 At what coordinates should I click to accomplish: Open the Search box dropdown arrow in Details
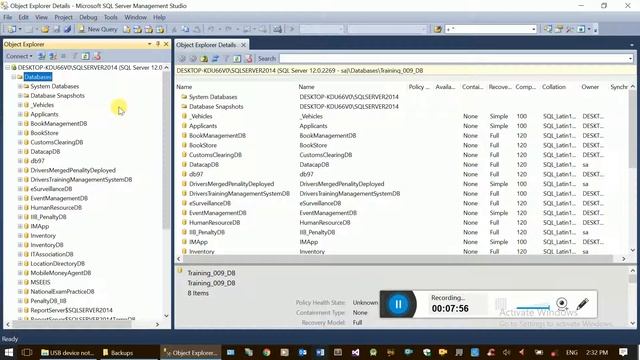[630, 58]
